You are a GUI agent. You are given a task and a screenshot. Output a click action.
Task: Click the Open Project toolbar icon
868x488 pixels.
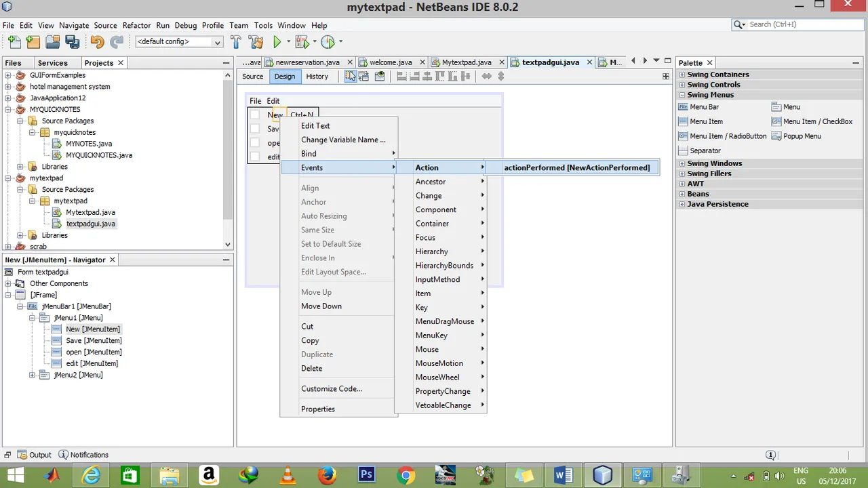coord(52,42)
